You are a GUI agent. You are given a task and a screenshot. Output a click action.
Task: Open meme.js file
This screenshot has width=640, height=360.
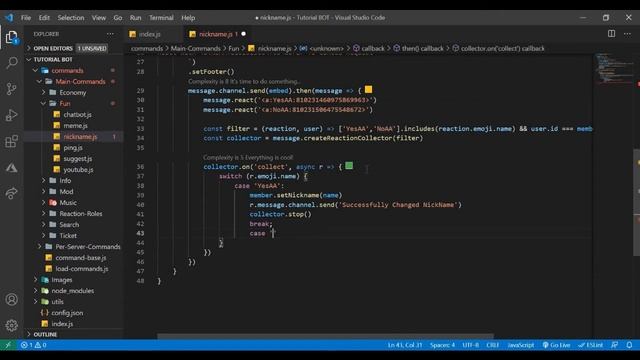(x=73, y=125)
